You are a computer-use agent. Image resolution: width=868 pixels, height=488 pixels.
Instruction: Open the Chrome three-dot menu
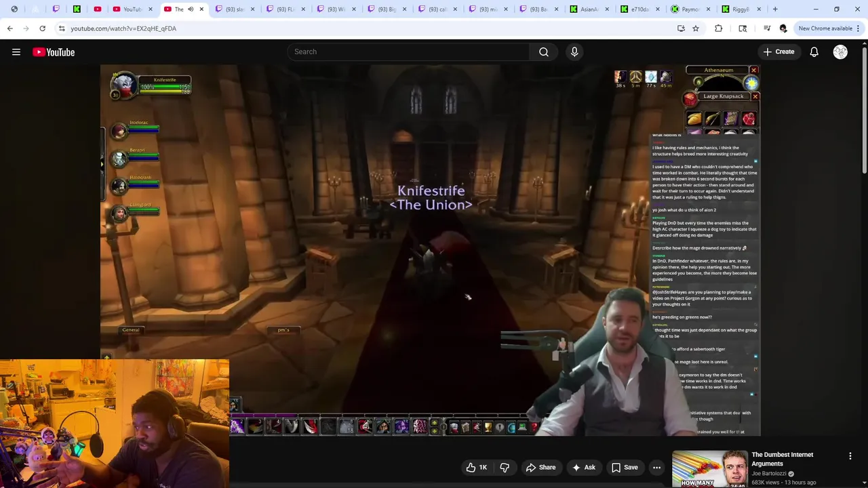tap(858, 28)
